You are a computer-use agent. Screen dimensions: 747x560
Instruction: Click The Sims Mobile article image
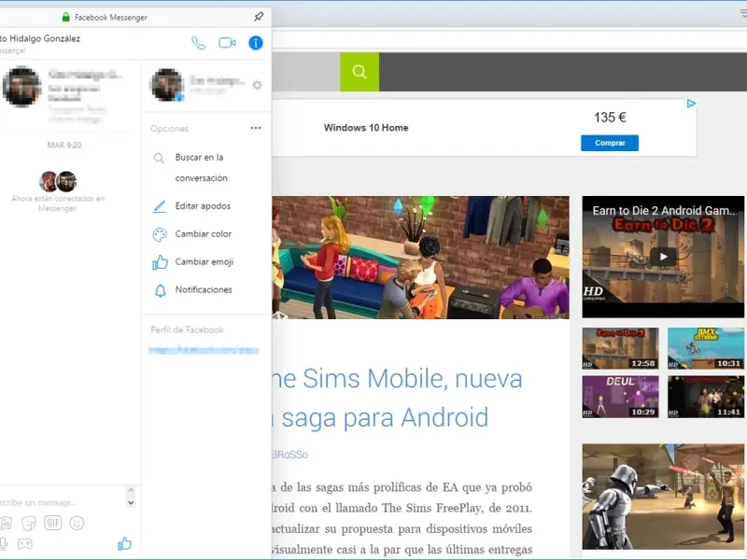coord(421,258)
